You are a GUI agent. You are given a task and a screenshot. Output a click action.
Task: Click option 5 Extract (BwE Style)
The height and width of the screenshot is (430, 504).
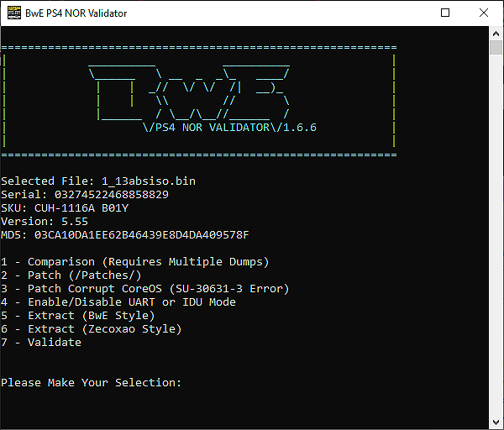click(x=78, y=316)
